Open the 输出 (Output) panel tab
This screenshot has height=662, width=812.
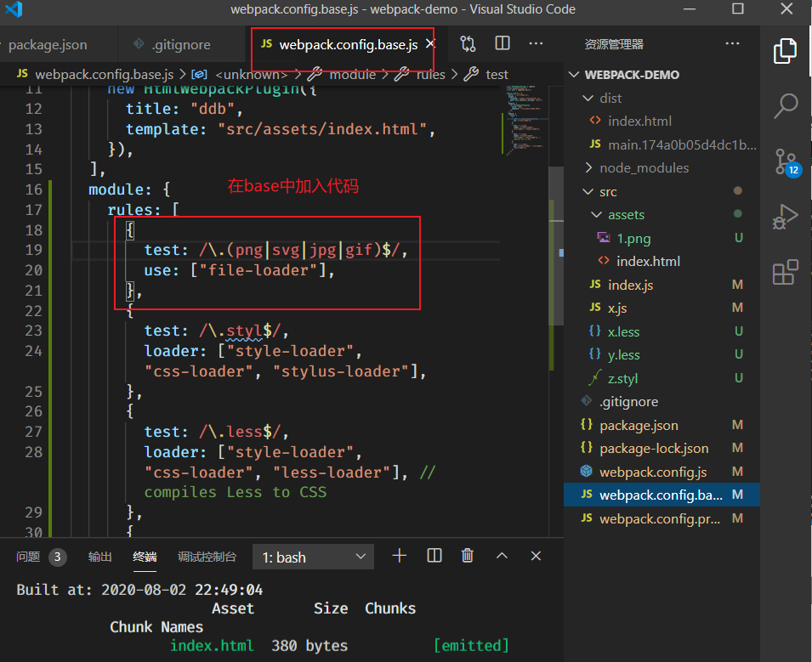(100, 557)
